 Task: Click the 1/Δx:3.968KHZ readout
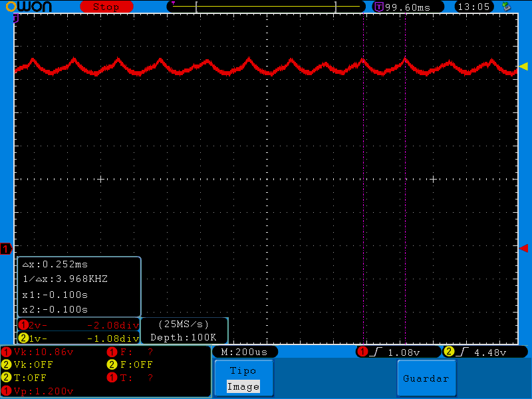pos(65,279)
